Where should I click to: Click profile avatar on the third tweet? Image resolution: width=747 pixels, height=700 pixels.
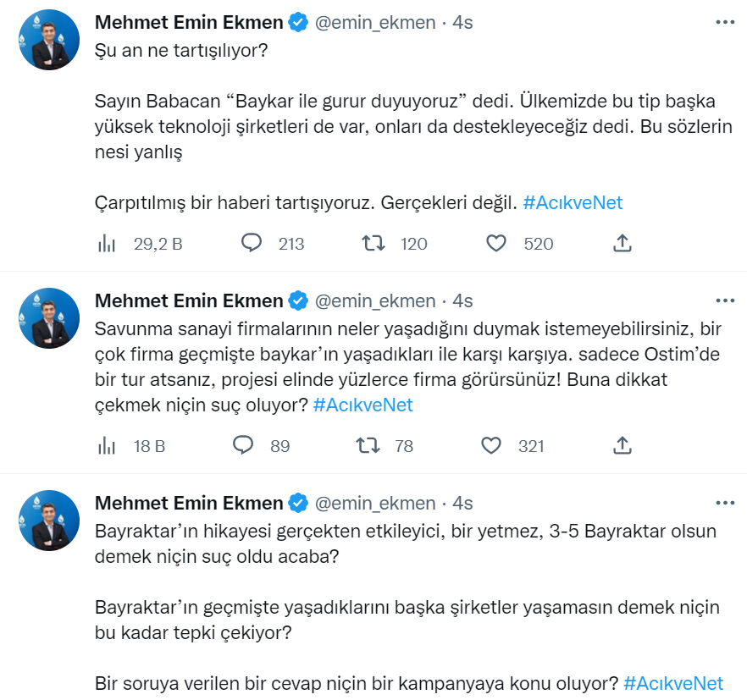click(49, 521)
